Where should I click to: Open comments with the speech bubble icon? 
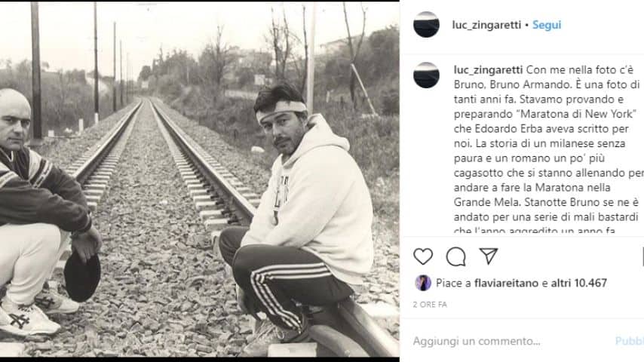tap(456, 256)
